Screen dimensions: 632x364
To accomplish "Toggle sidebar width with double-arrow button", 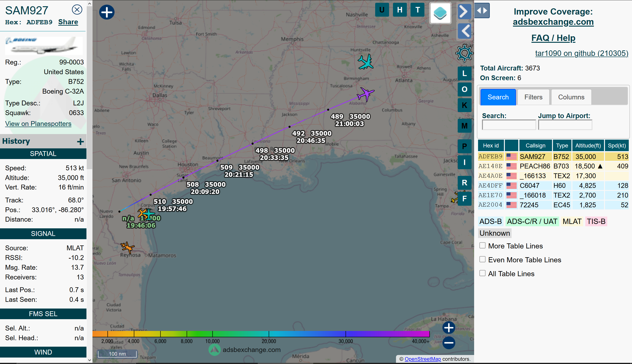I will (482, 10).
